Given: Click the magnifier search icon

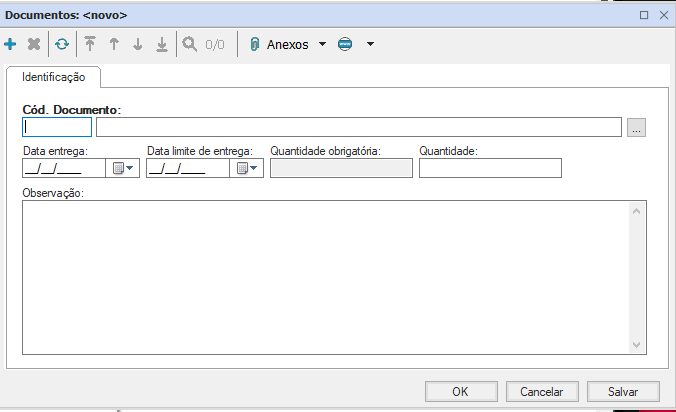Looking at the screenshot, I should (x=189, y=44).
